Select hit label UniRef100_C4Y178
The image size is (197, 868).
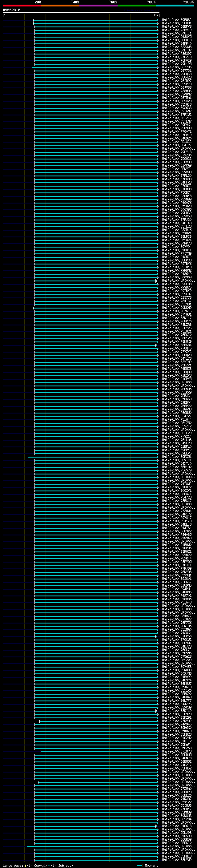177,358
